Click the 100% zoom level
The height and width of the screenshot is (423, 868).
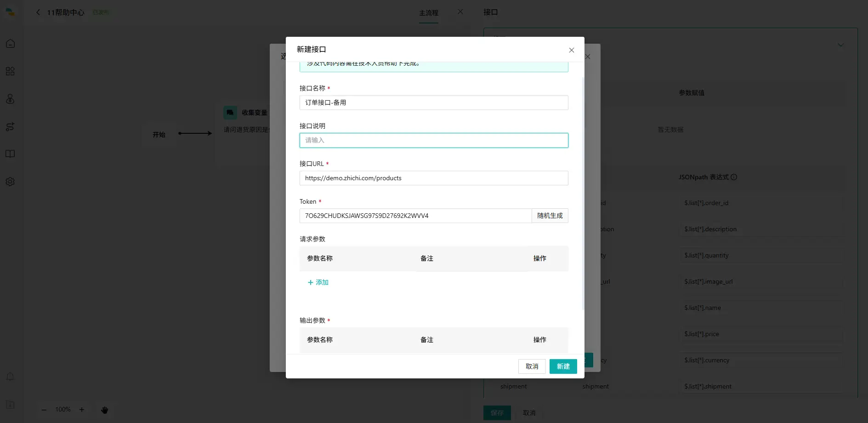click(x=63, y=410)
